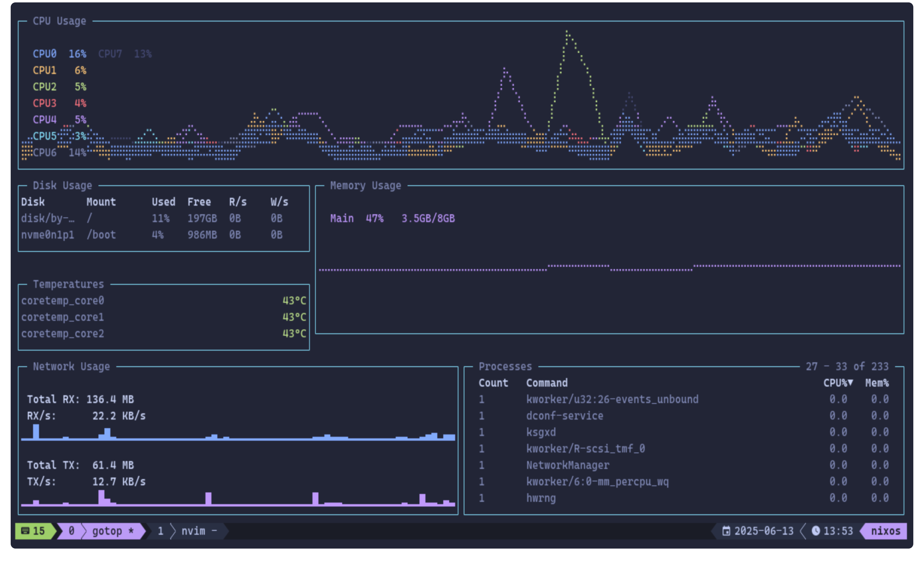The width and height of the screenshot is (924, 567).
Task: Click the coretemp_core2 temperature row
Action: tap(164, 333)
